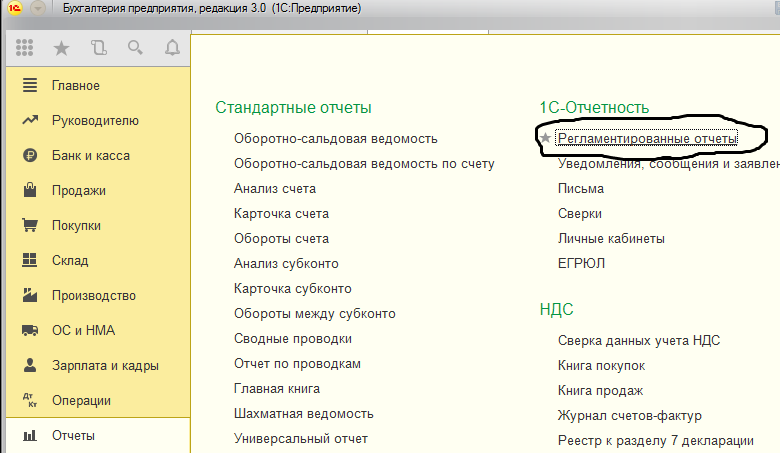Select the Банк и касса section icon
The height and width of the screenshot is (453, 780).
coord(30,155)
